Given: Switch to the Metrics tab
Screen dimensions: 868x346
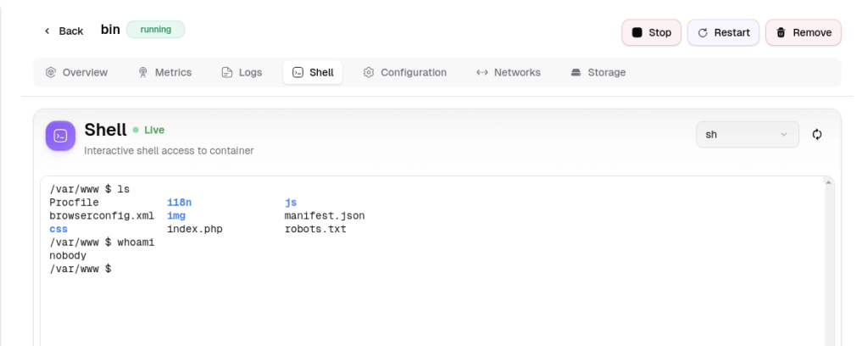Looking at the screenshot, I should click(x=165, y=73).
